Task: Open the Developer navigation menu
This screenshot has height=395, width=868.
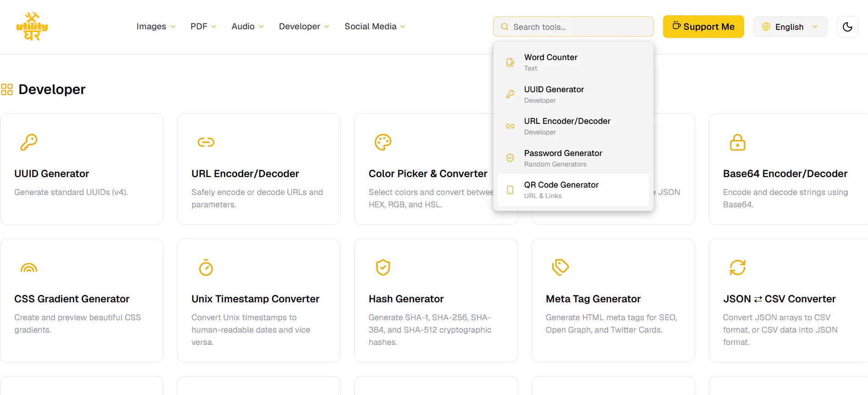Action: [x=304, y=27]
